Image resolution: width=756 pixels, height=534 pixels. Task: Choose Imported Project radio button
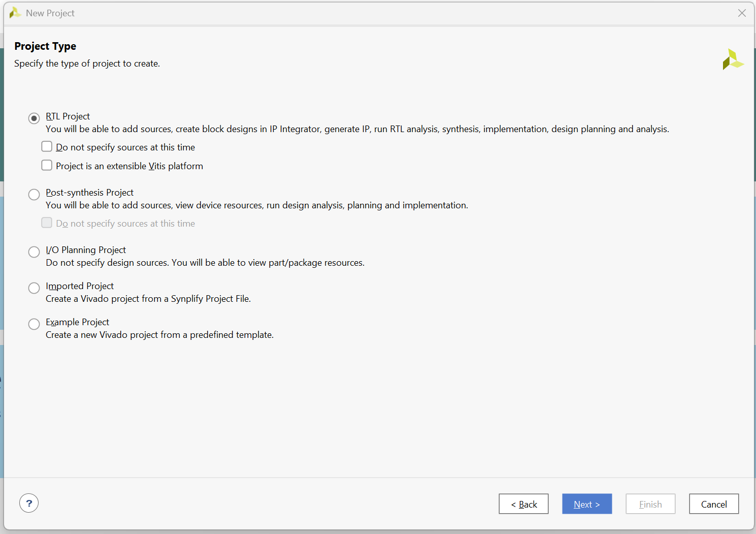point(34,288)
